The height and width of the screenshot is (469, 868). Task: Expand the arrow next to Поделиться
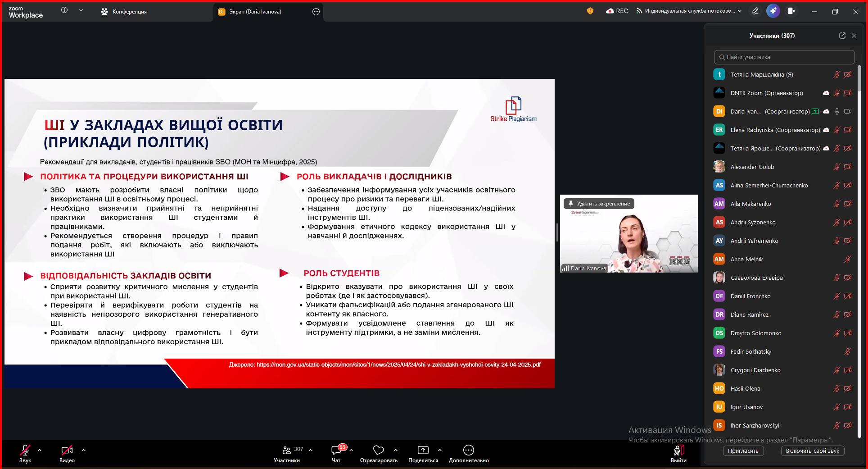tap(440, 450)
